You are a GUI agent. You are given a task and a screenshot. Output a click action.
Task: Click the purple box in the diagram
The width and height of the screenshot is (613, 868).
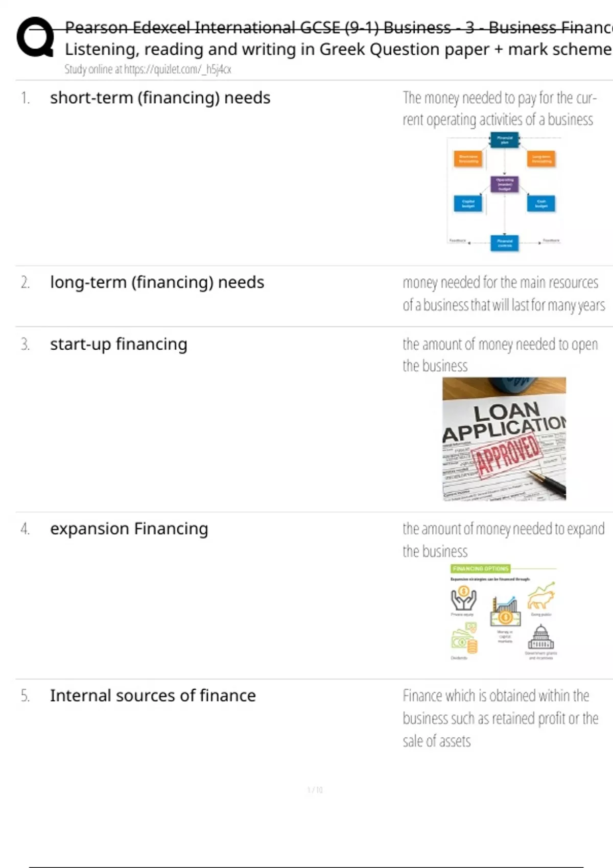505,184
